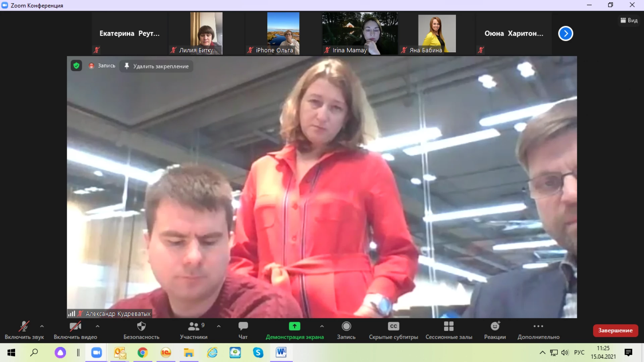The image size is (644, 362).
Task: Click the Запись record button in toolbar
Action: 346,330
